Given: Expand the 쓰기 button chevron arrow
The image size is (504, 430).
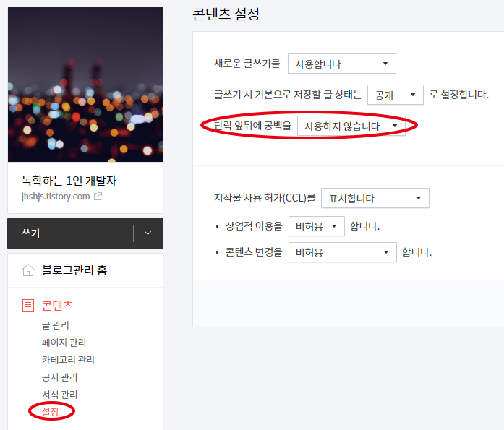Looking at the screenshot, I should [148, 233].
